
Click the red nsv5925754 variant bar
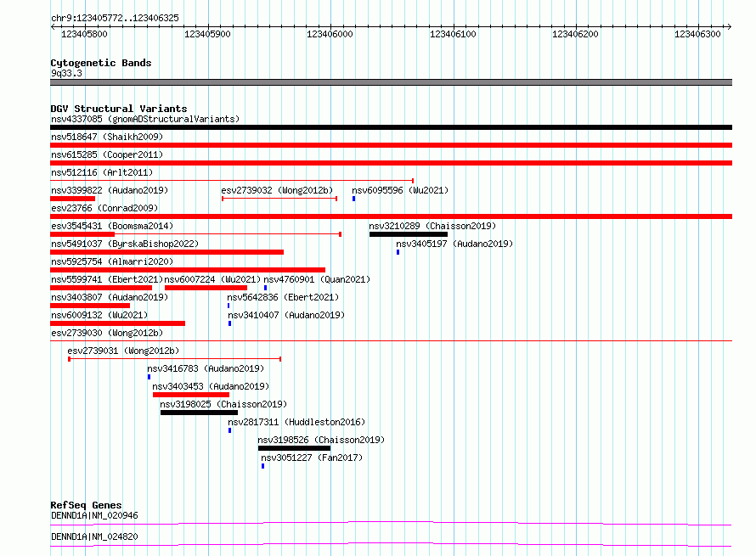[x=188, y=270]
